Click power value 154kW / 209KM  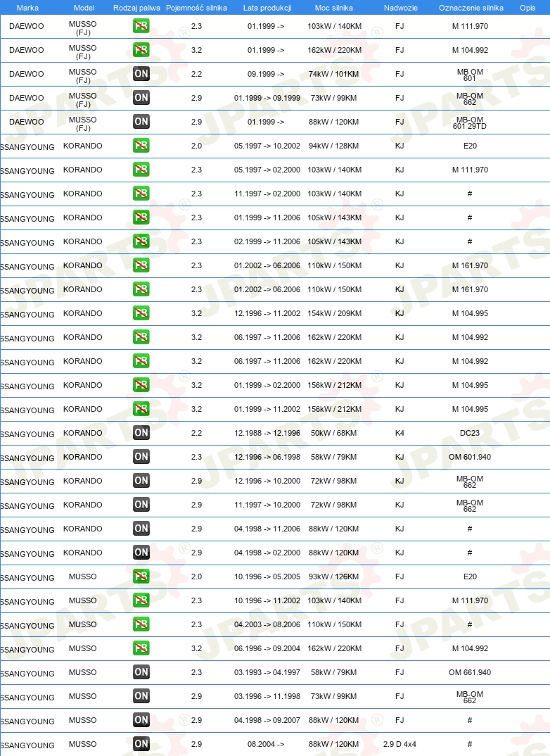click(334, 313)
